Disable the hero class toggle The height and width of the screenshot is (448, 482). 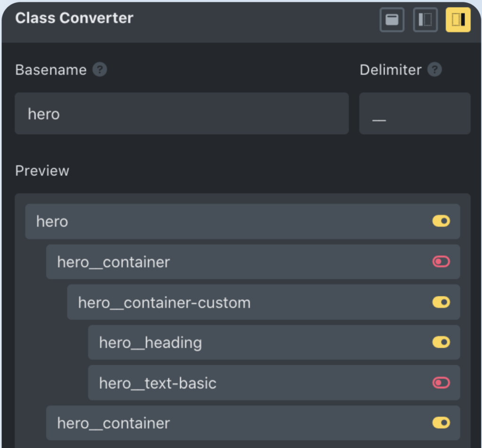pyautogui.click(x=441, y=221)
